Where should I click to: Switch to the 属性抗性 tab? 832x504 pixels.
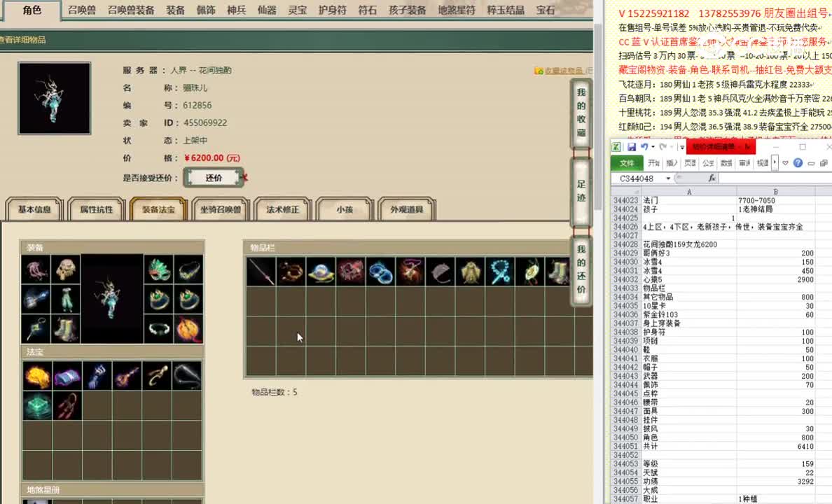point(96,209)
